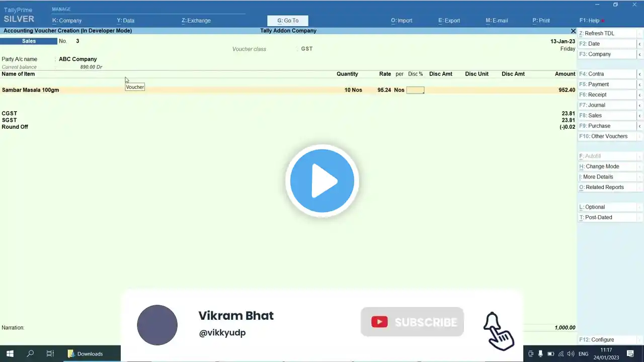This screenshot has height=362, width=644.
Task: Click the taskbar search magnifier icon
Action: point(30,353)
